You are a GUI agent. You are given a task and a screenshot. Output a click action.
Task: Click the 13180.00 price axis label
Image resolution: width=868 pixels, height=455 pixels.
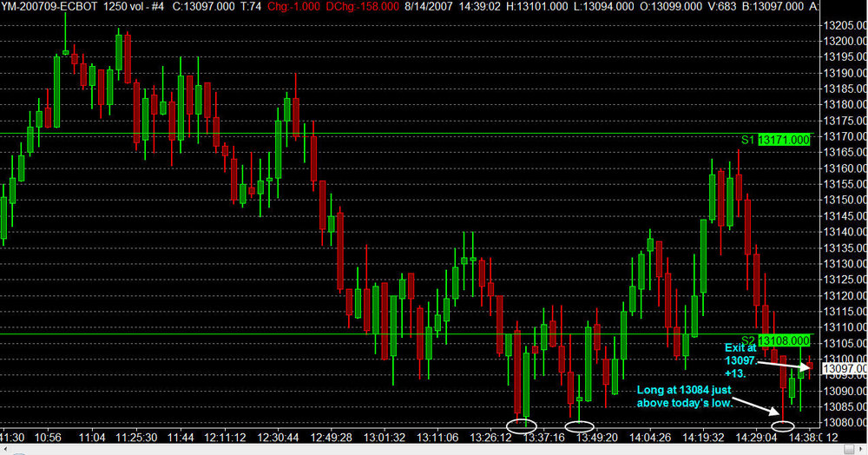pyautogui.click(x=845, y=104)
